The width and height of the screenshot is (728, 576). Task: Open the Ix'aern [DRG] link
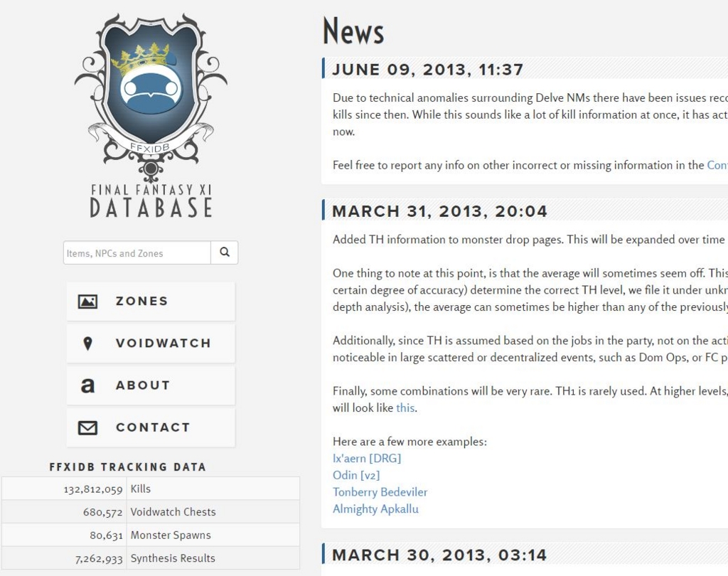[367, 459]
